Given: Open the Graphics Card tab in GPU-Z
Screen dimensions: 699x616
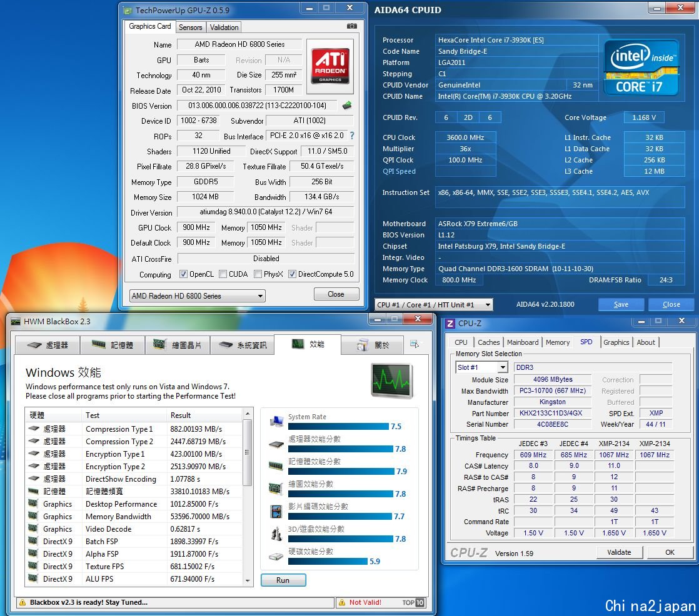Looking at the screenshot, I should (x=150, y=26).
